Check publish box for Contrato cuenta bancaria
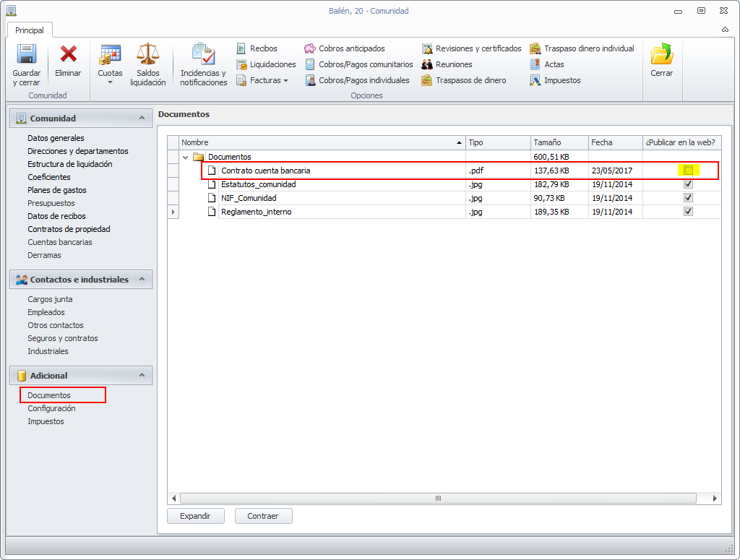This screenshot has height=560, width=740. (x=688, y=171)
